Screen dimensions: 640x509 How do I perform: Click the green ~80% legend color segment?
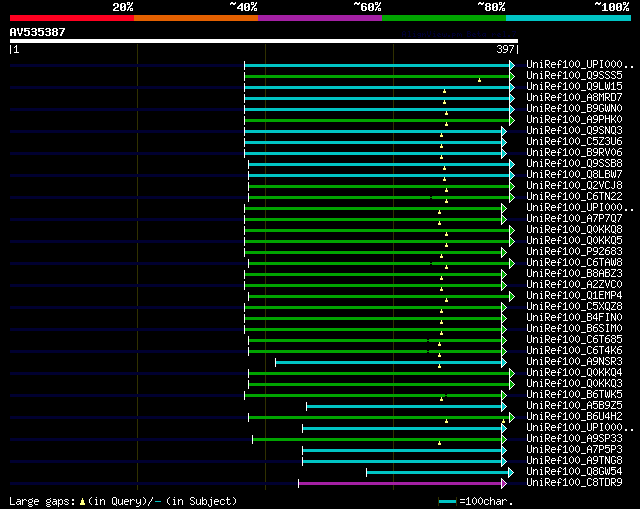point(444,18)
